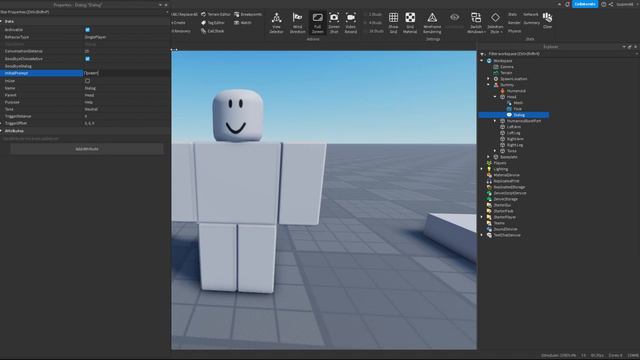The image size is (640, 360).
Task: Select the Face decal item
Action: (517, 109)
